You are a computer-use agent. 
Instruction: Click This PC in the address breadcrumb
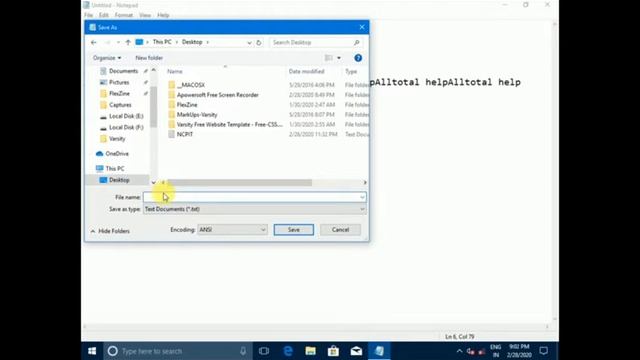click(162, 42)
